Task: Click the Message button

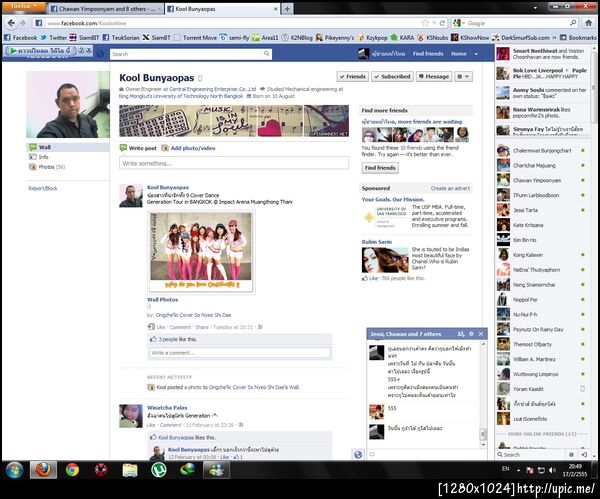Action: click(x=434, y=77)
